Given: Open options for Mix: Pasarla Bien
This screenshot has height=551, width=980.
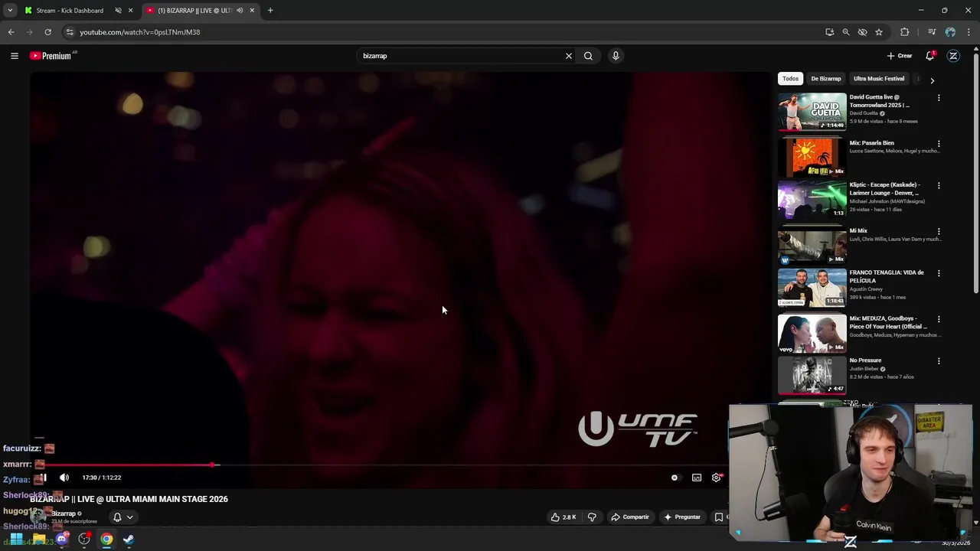Looking at the screenshot, I should pyautogui.click(x=939, y=144).
